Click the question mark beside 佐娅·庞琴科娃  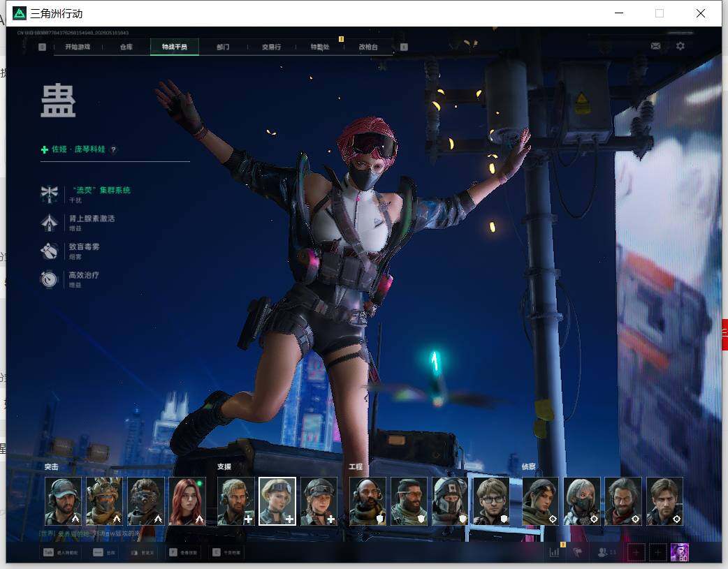click(113, 149)
